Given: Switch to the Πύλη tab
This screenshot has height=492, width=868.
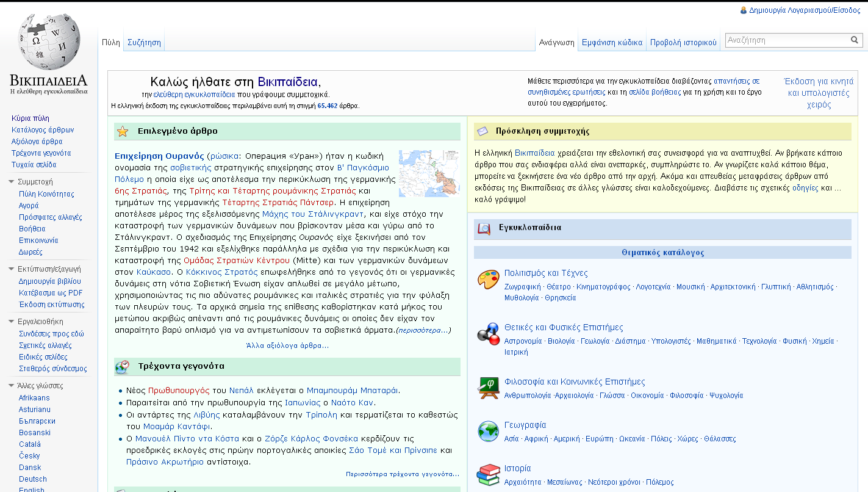Looking at the screenshot, I should click(111, 43).
